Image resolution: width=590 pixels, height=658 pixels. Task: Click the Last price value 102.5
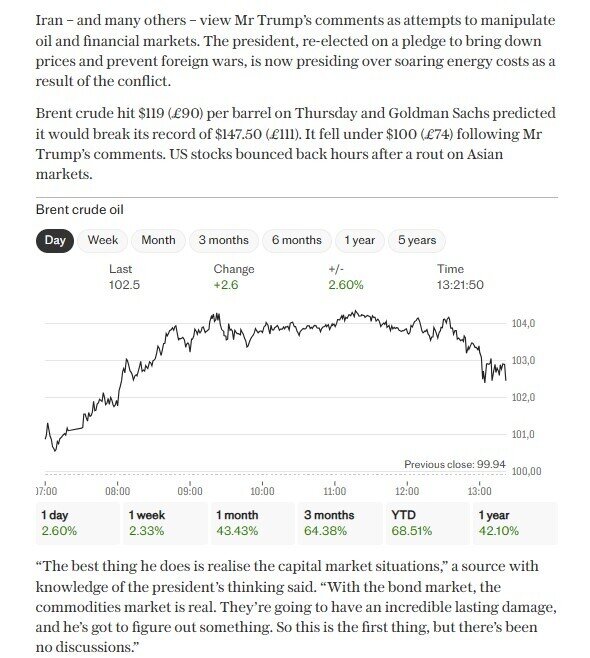tap(124, 285)
